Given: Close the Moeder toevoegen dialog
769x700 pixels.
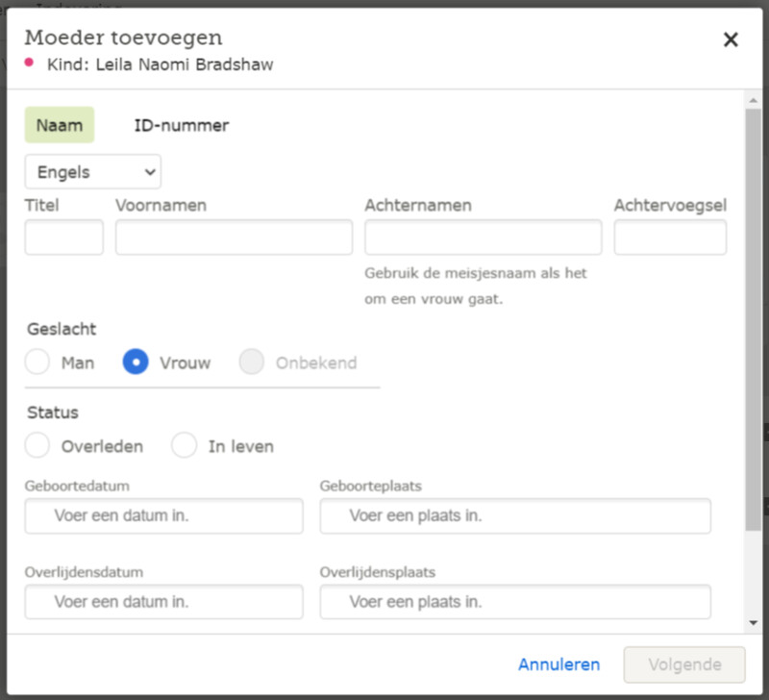Looking at the screenshot, I should tap(731, 39).
